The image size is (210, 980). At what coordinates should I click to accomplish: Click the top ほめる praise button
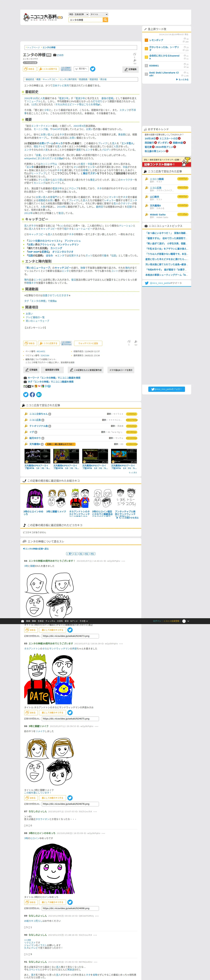[30, 69]
